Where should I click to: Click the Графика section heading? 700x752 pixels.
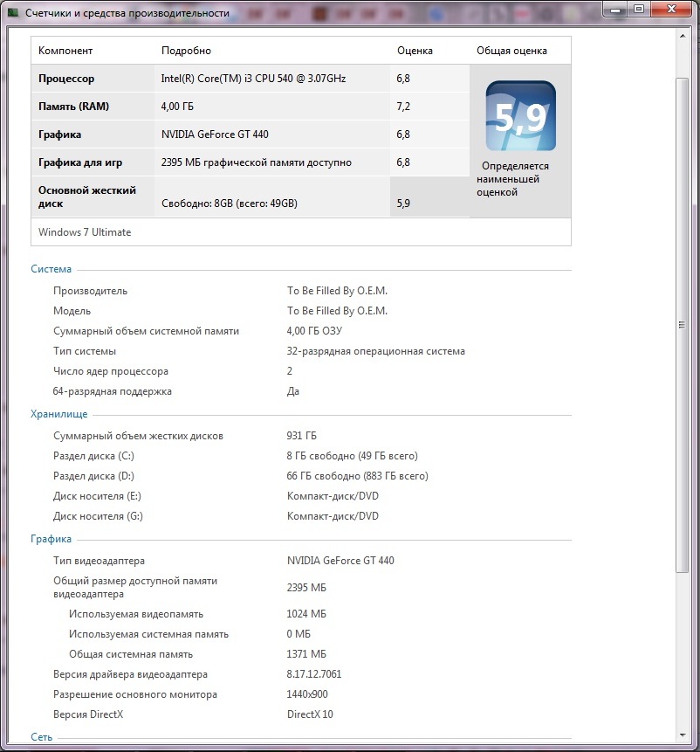click(x=51, y=539)
